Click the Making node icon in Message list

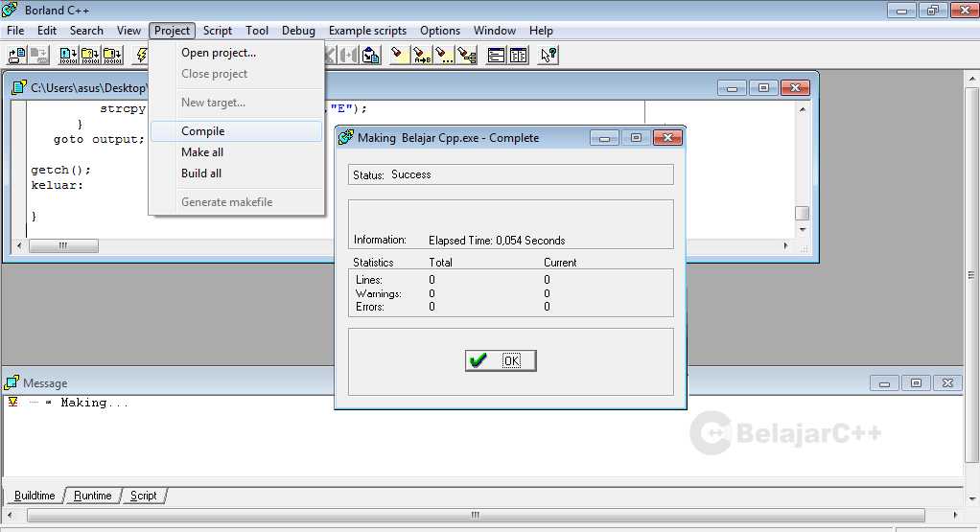pos(12,403)
